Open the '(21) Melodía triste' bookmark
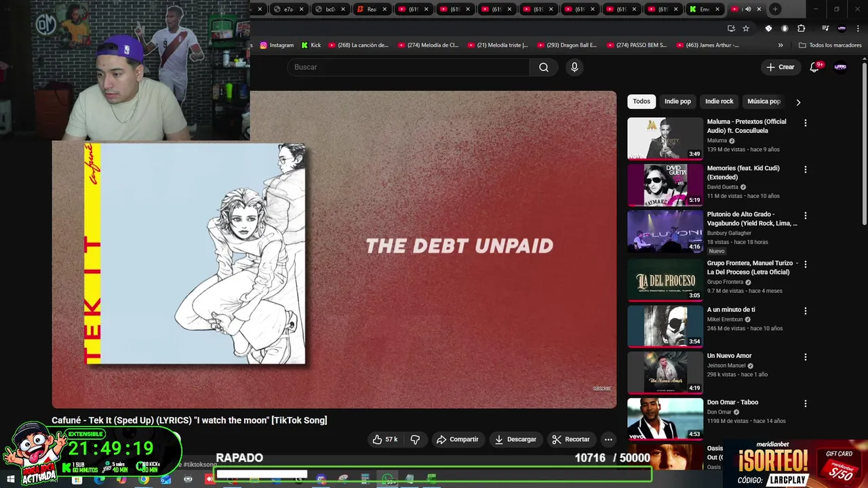 [497, 45]
